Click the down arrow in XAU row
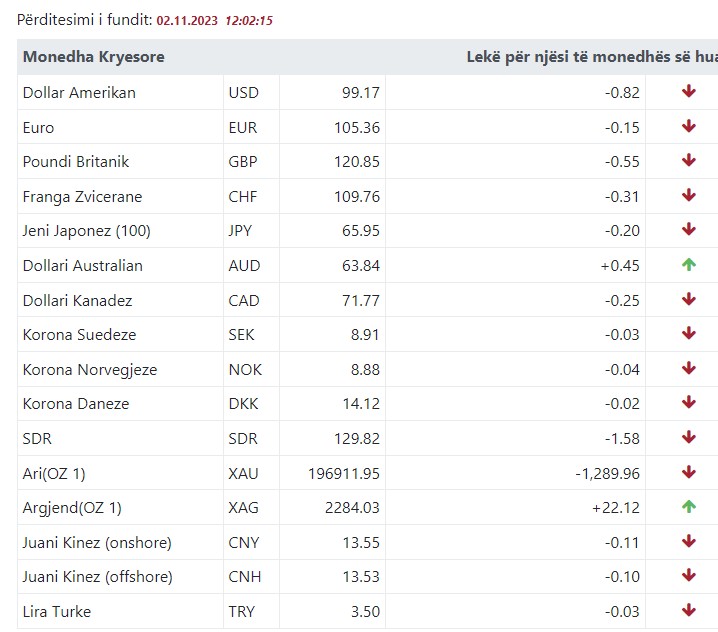718x632 pixels. click(x=688, y=472)
